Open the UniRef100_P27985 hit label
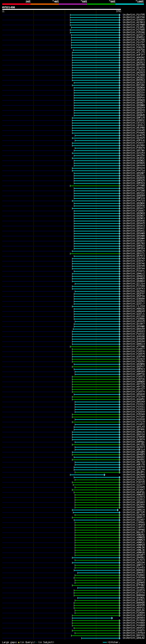This screenshot has height=644, width=146. [x=134, y=30]
